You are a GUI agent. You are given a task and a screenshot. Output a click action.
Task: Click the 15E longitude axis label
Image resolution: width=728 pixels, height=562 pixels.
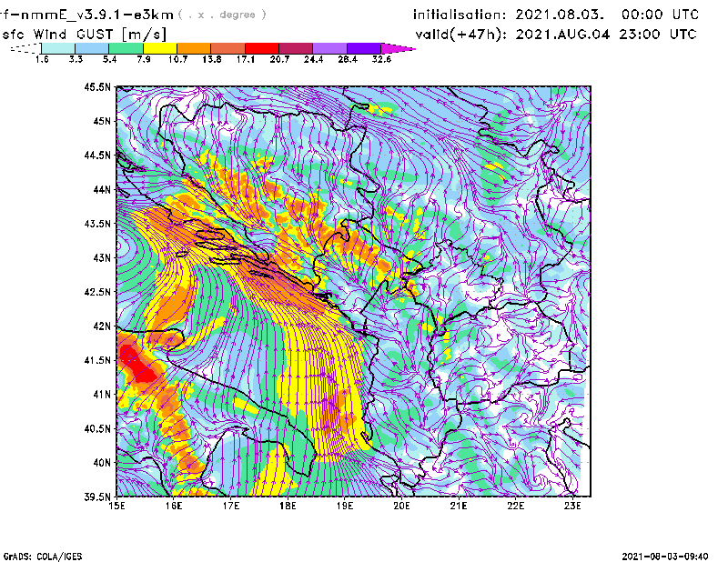[x=116, y=506]
